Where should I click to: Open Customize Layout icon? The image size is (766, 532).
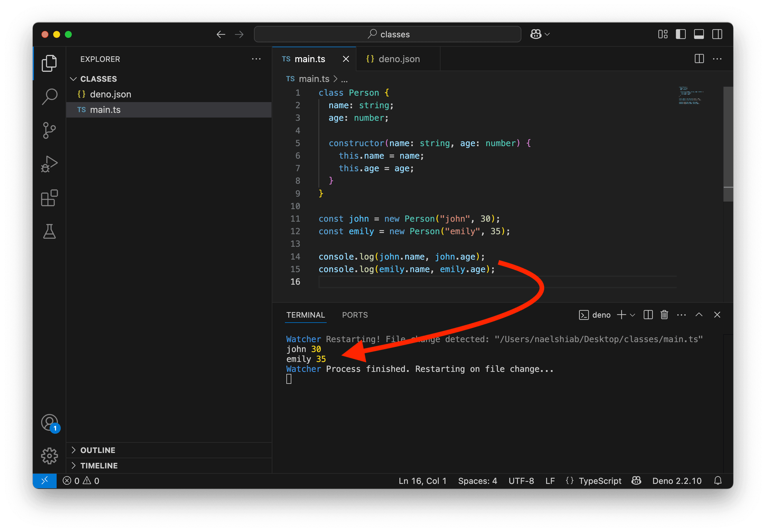pos(663,34)
